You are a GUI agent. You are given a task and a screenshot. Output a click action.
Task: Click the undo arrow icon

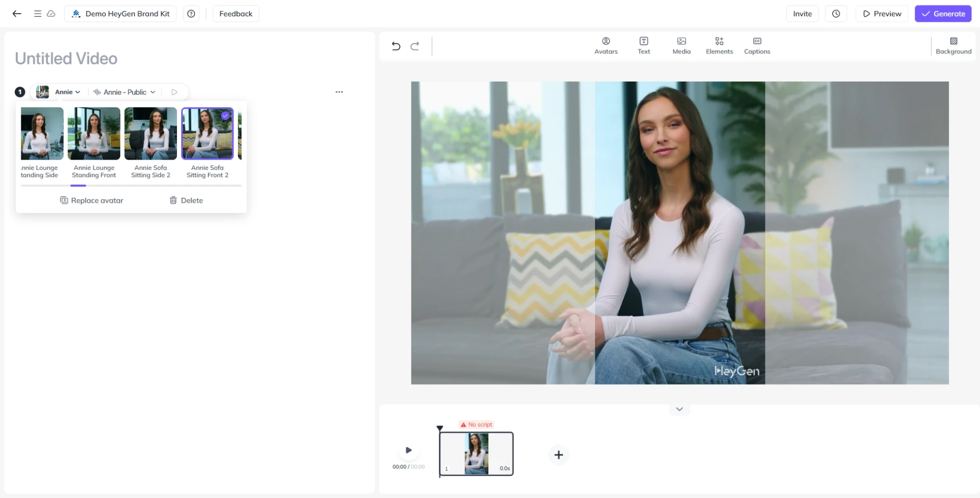click(396, 46)
